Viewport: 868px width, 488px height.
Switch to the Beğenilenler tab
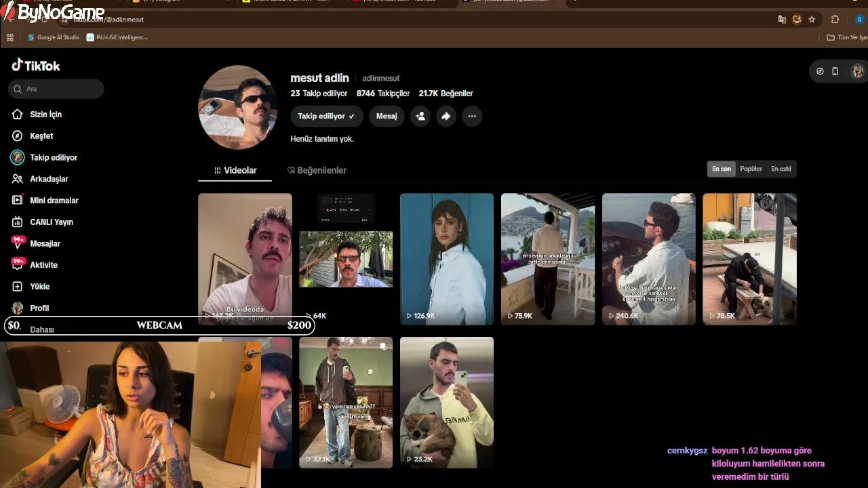point(317,170)
